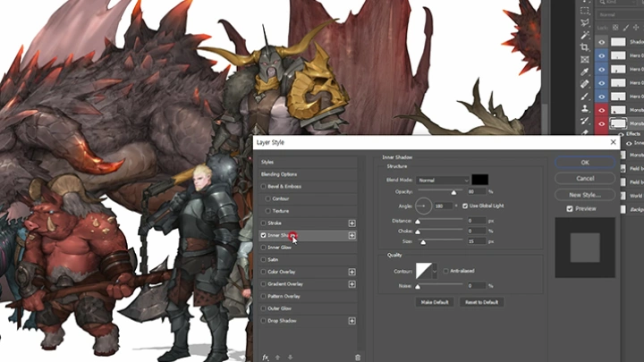Viewport: 644px width, 362px height.
Task: Open the Contour picker arrow
Action: pyautogui.click(x=435, y=272)
